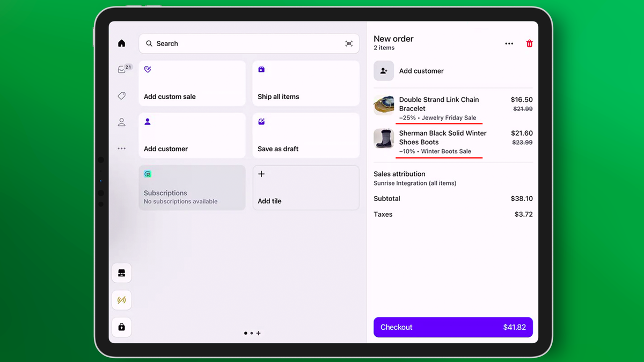Open the customers person icon in sidebar
This screenshot has width=644, height=362.
[122, 122]
